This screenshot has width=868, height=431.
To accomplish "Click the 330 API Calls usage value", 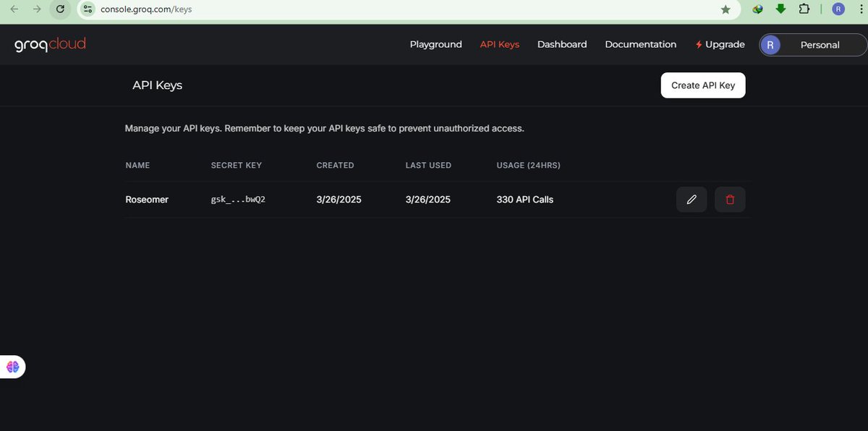I will coord(525,200).
